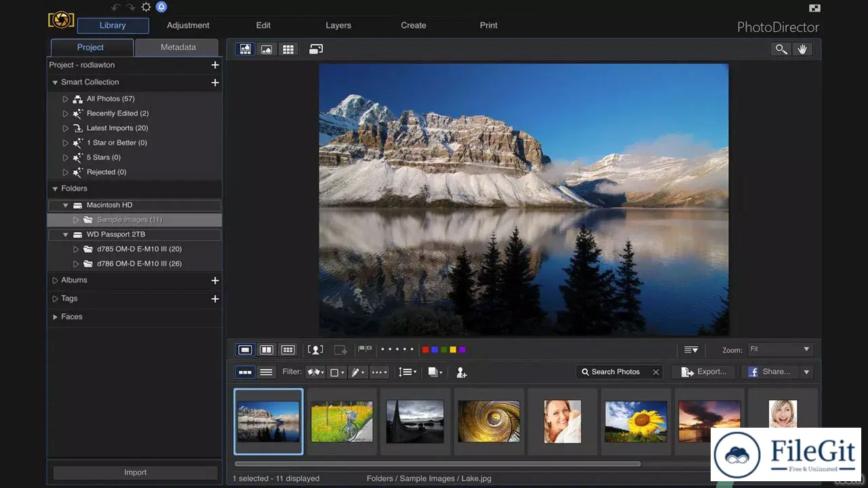This screenshot has height=488, width=868.
Task: Open the label color filter dropdown
Action: pos(337,372)
